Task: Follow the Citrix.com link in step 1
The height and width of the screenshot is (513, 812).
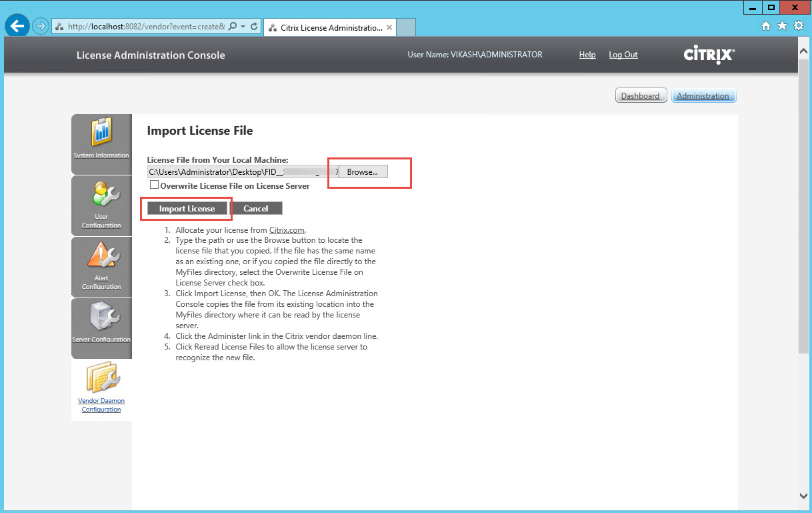Action: click(287, 230)
